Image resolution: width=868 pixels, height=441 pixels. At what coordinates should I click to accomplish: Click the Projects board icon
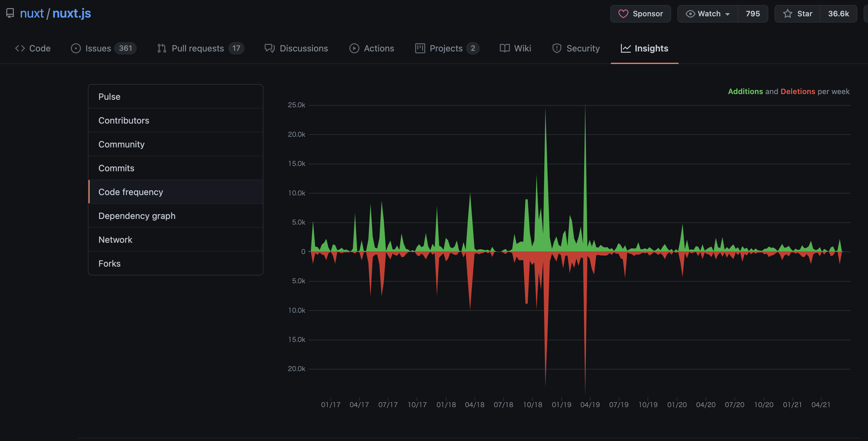click(420, 48)
